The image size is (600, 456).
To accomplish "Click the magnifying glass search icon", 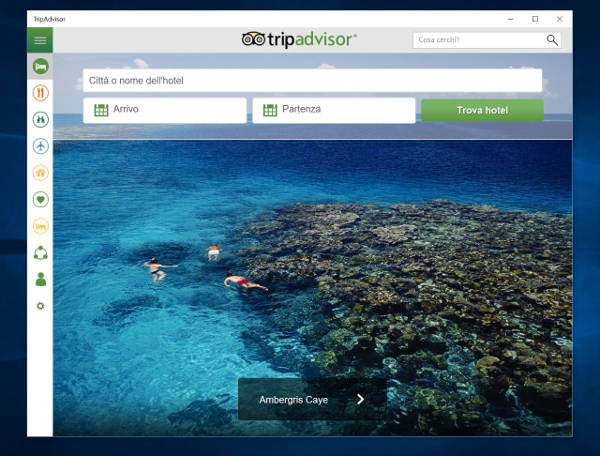I will (x=552, y=40).
